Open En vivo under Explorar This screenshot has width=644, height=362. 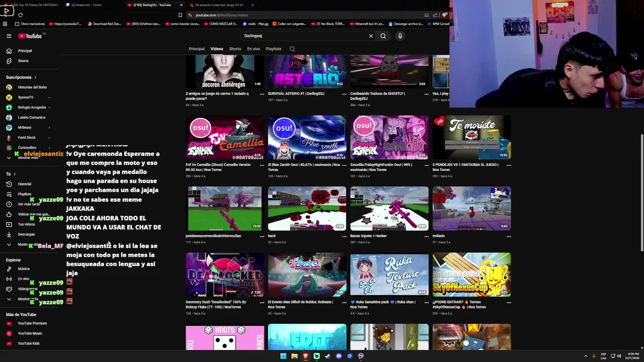23,279
